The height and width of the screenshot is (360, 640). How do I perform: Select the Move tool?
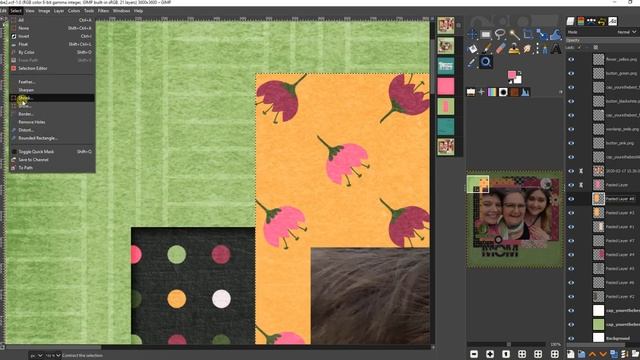[472, 34]
